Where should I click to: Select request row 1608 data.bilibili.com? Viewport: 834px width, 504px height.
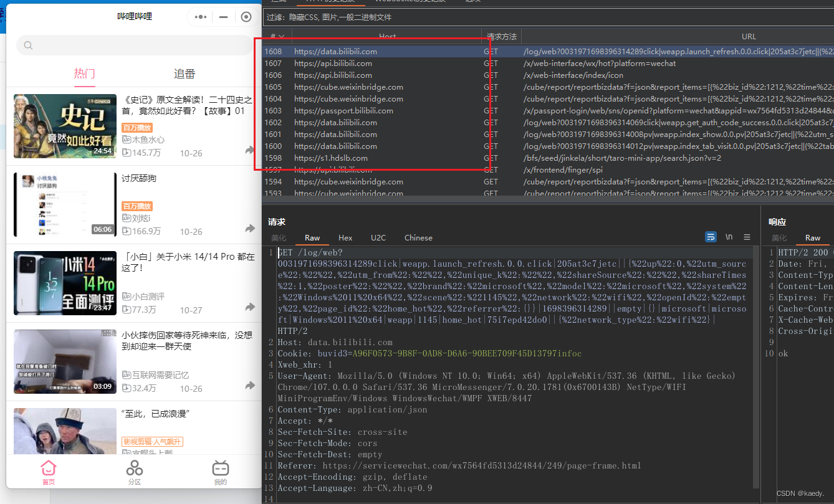tap(548, 51)
